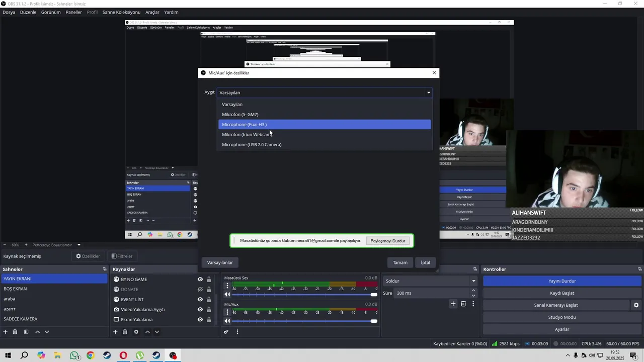This screenshot has height=362, width=644.
Task: Remove selected scene with the Sahneler trash icon
Action: pyautogui.click(x=15, y=332)
